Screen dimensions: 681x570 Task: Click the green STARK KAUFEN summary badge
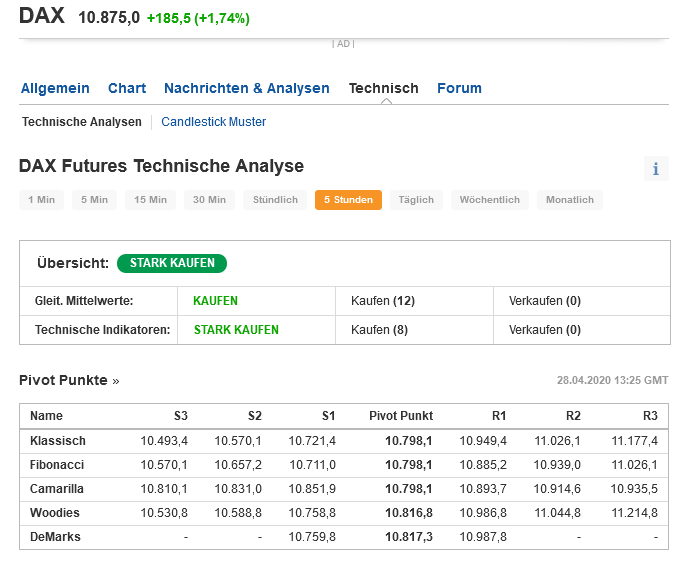coord(172,263)
